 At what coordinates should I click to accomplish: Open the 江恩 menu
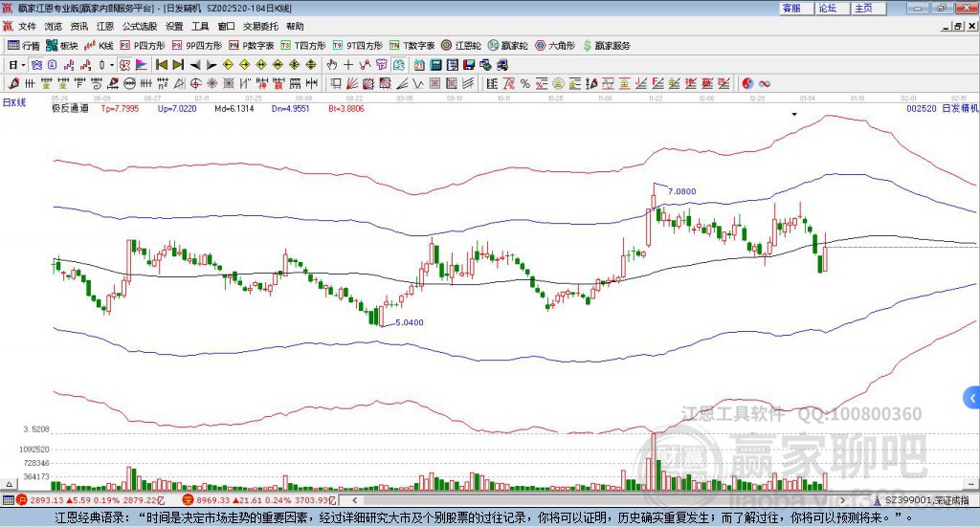pos(105,26)
